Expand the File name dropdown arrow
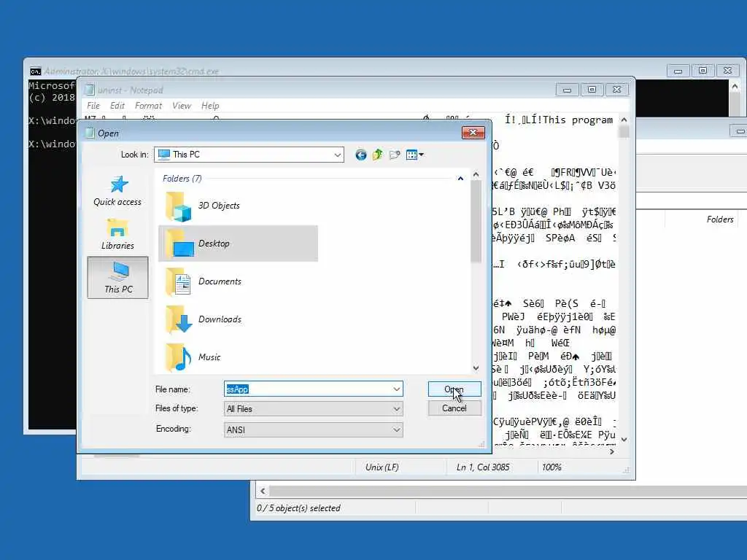Screen dimensions: 747x560 [x=396, y=389]
